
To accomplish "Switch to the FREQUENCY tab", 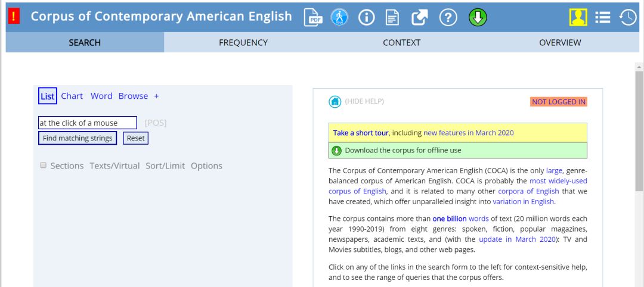I will (x=243, y=43).
